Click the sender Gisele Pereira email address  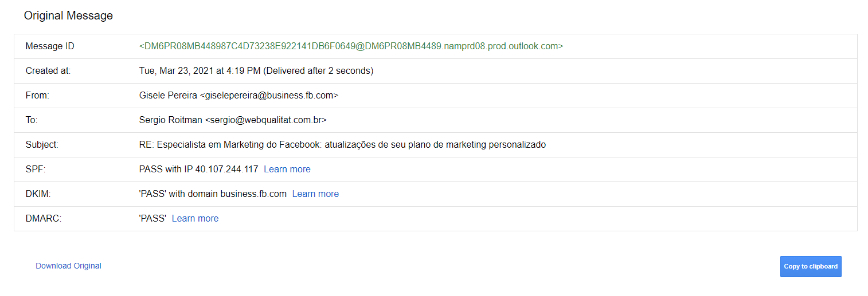click(238, 96)
